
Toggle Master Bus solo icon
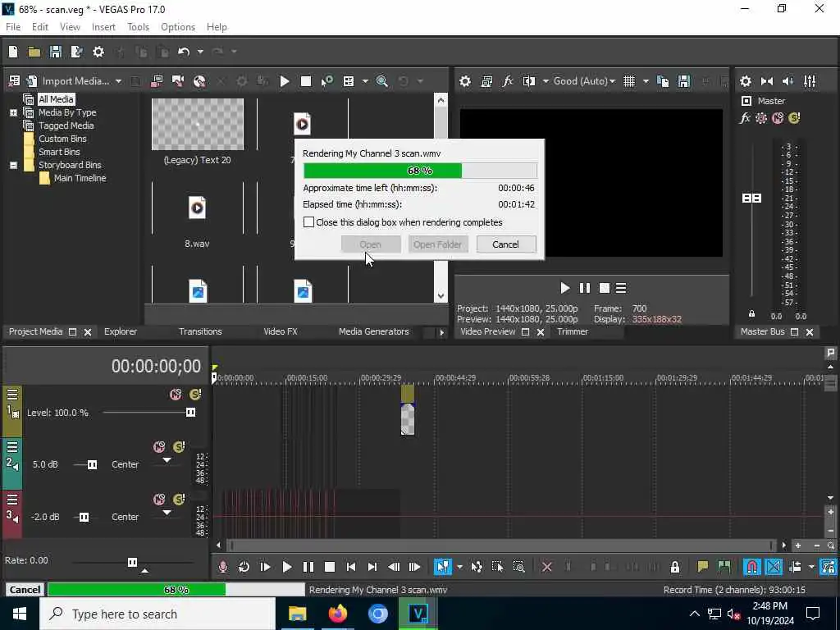tap(794, 118)
